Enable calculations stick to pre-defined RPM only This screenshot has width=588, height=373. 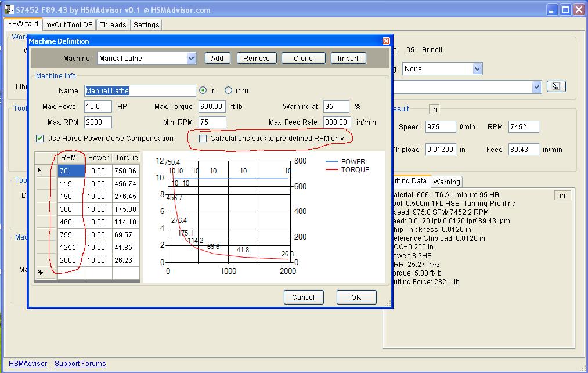(x=203, y=139)
